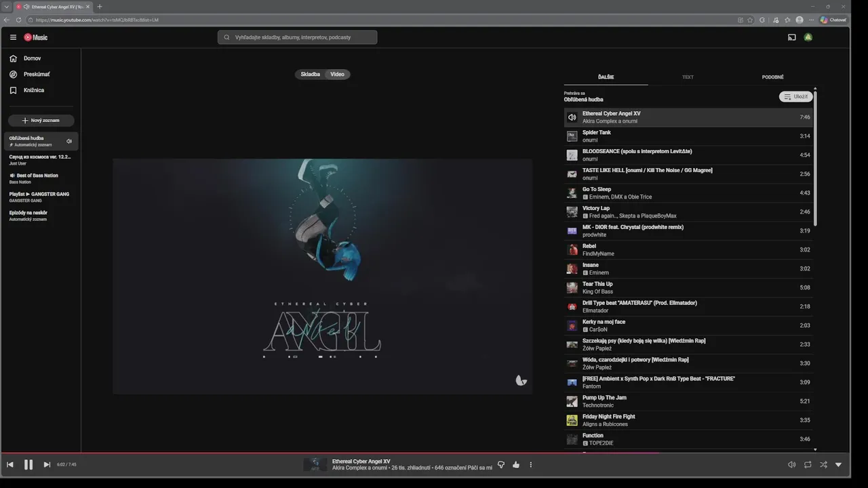Play Spider Tank from the queue
The width and height of the screenshot is (868, 488).
point(688,136)
